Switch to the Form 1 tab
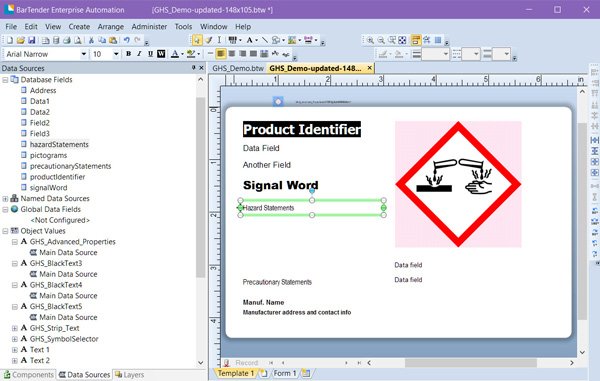The height and width of the screenshot is (381, 600). pyautogui.click(x=284, y=373)
